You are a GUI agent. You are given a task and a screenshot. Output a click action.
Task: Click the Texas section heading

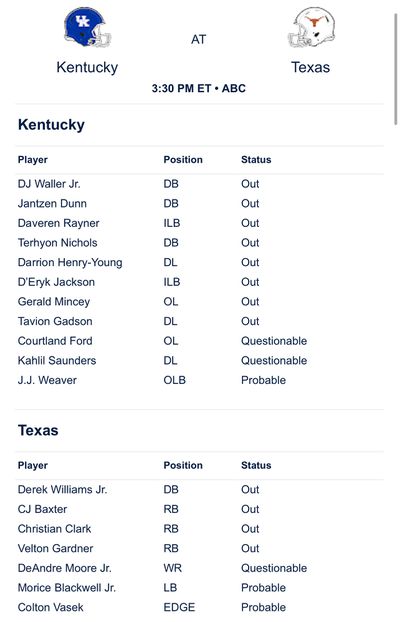tap(38, 430)
